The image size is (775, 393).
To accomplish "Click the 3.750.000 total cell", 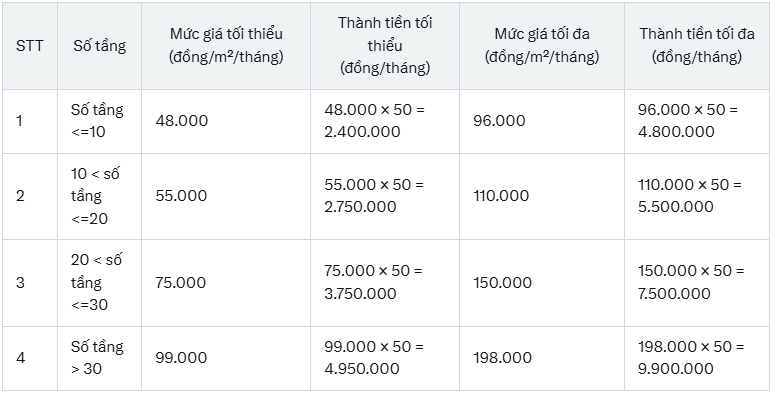I will pos(385,283).
